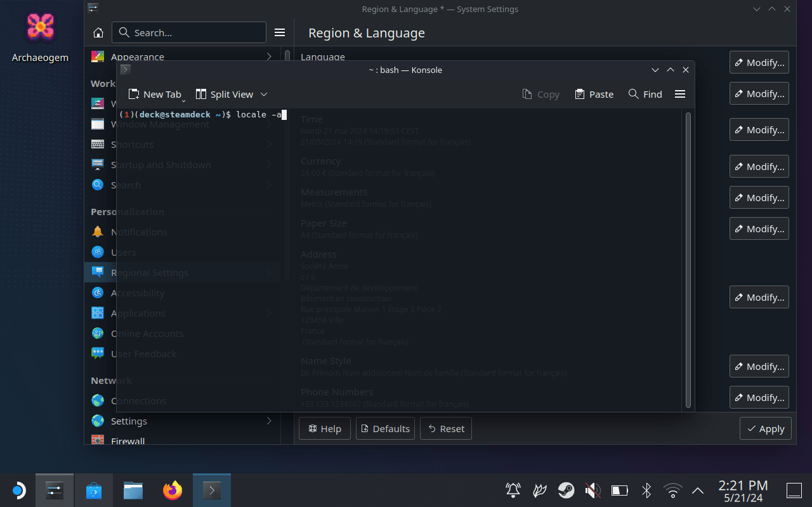This screenshot has width=812, height=507.
Task: Expand the Regional Settings chevron in sidebar
Action: coord(269,272)
